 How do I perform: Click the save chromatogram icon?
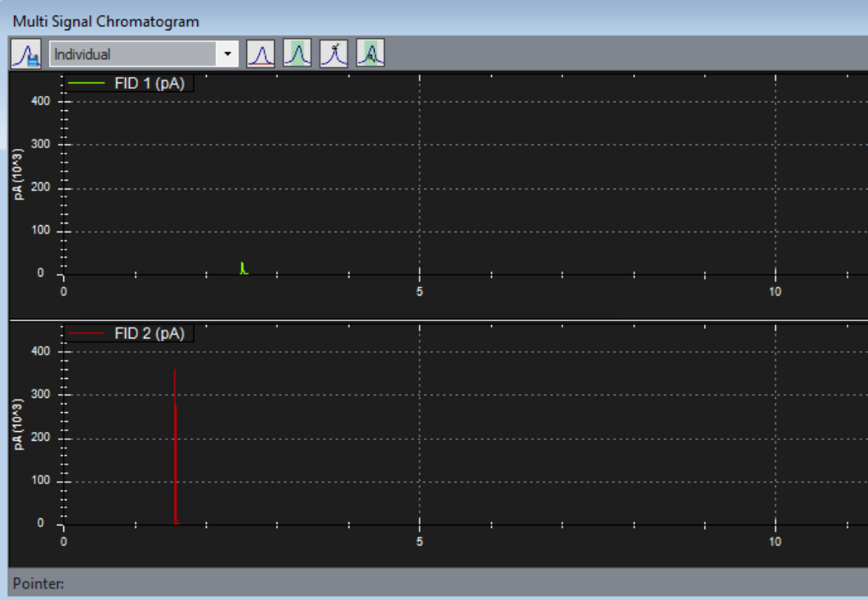pyautogui.click(x=26, y=54)
